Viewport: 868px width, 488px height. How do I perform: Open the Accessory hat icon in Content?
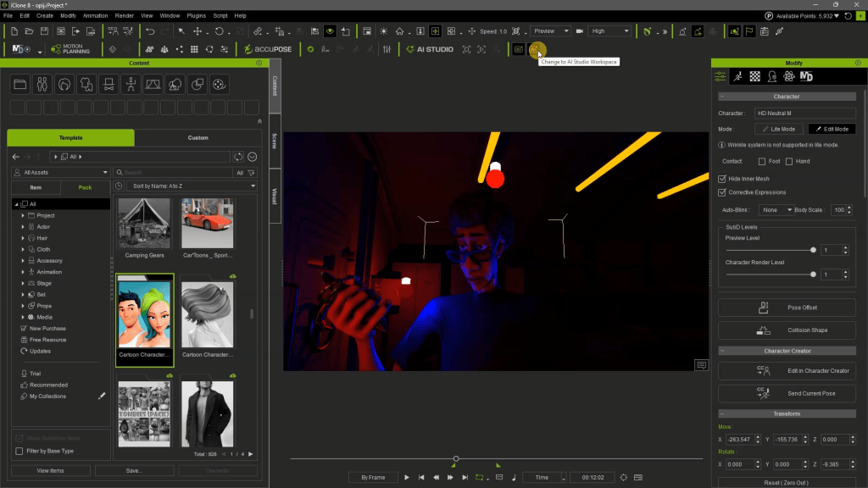[x=108, y=84]
